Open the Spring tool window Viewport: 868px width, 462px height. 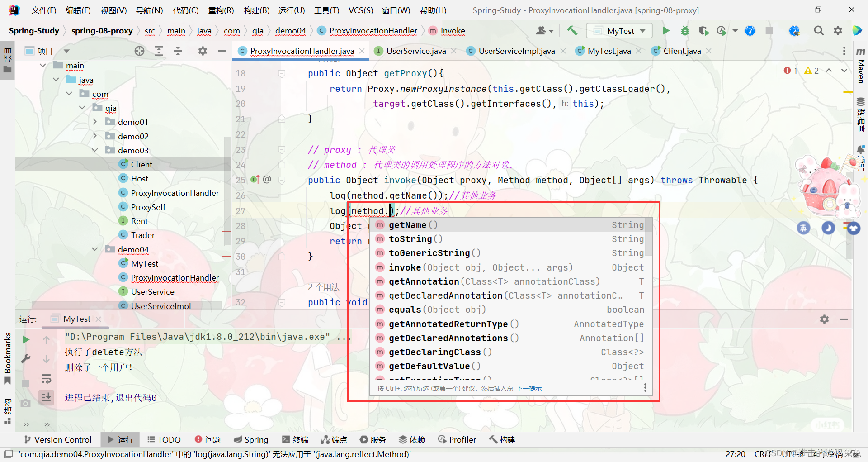pyautogui.click(x=251, y=439)
